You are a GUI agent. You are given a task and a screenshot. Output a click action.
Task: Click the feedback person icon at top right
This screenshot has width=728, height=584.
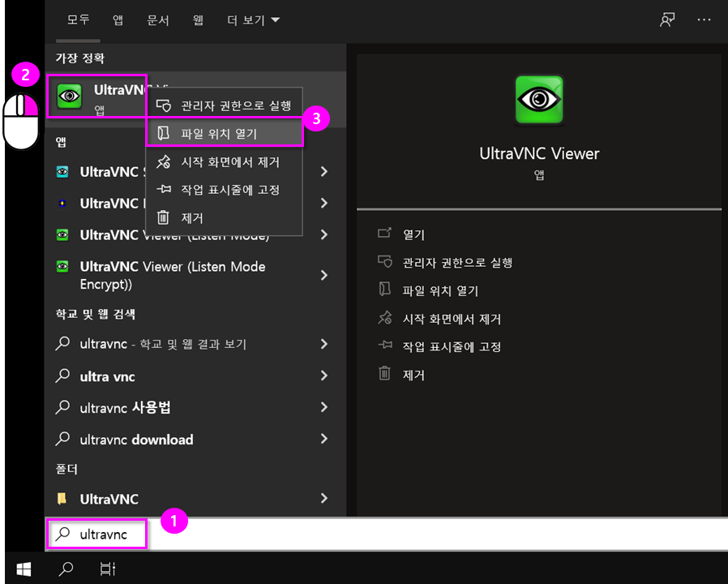[x=667, y=20]
